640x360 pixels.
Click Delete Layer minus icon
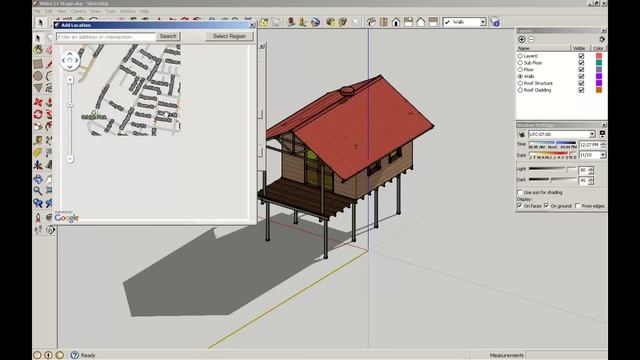click(531, 39)
